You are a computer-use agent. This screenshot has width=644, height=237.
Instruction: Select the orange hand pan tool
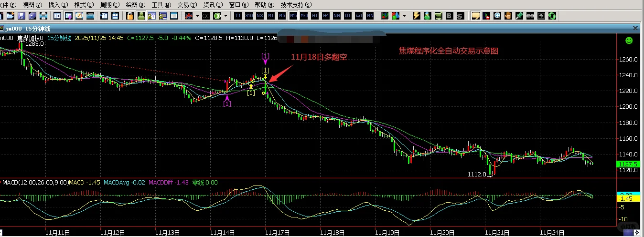tap(508, 16)
